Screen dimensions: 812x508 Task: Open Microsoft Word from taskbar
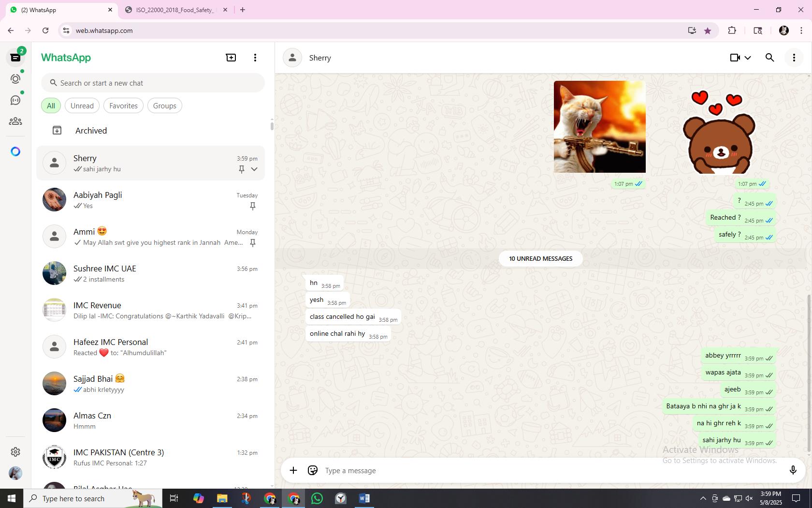pyautogui.click(x=364, y=498)
